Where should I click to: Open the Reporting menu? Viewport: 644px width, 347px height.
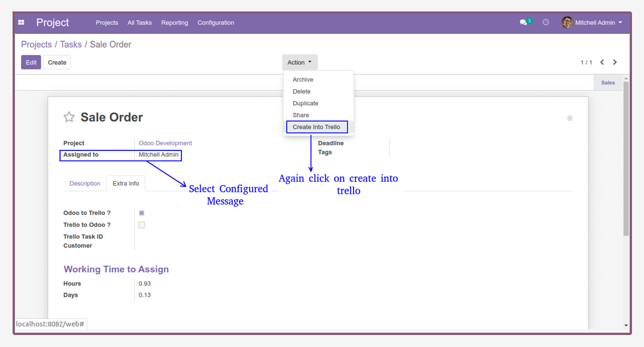(x=174, y=23)
